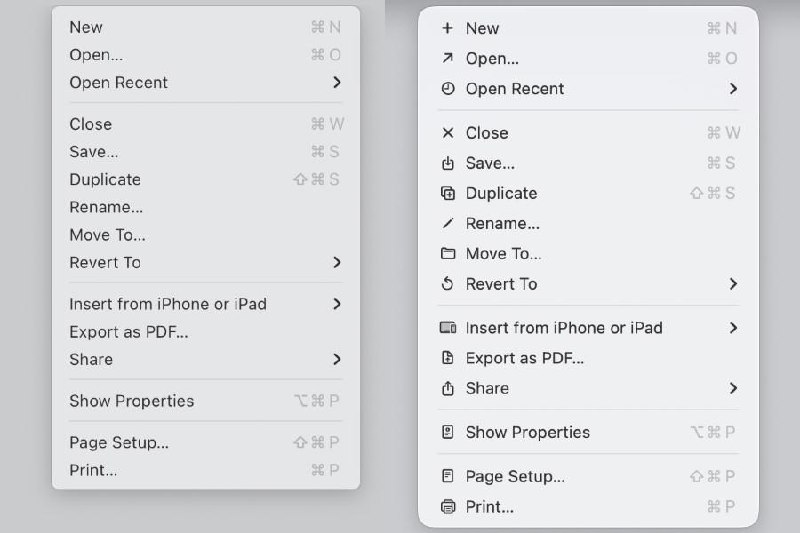Choose Export as PDF... in icon-less menu
800x533 pixels.
tap(128, 332)
